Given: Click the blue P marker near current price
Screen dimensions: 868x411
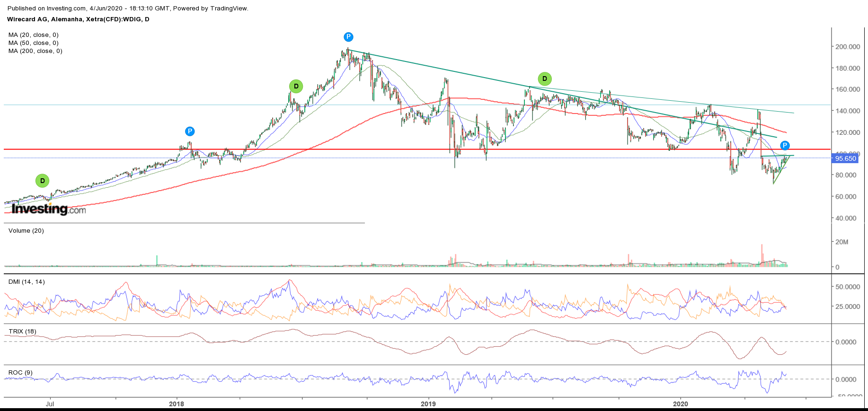Looking at the screenshot, I should [785, 146].
